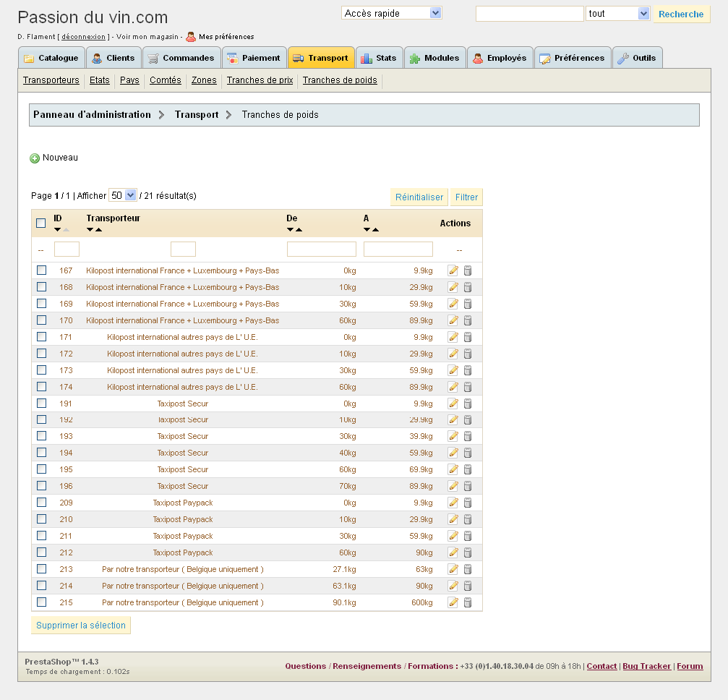728x700 pixels.
Task: Select checkbox for row 213
Action: pos(42,568)
